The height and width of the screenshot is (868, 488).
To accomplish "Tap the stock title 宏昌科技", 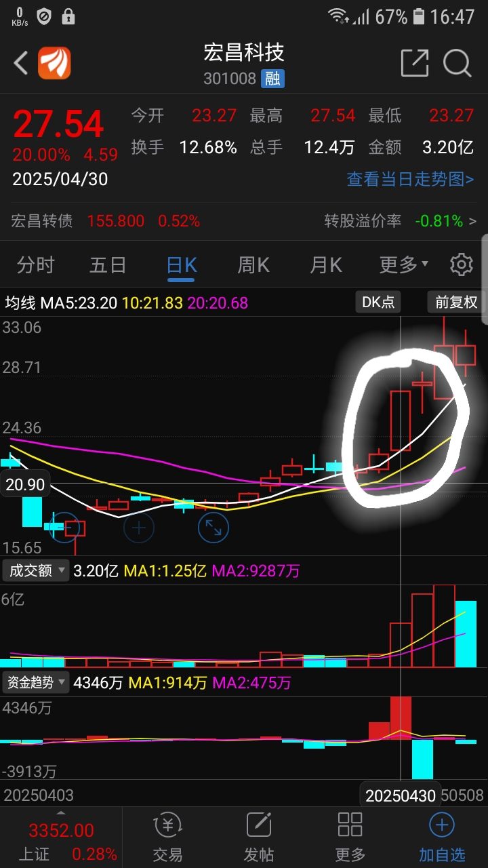I will coord(244,52).
